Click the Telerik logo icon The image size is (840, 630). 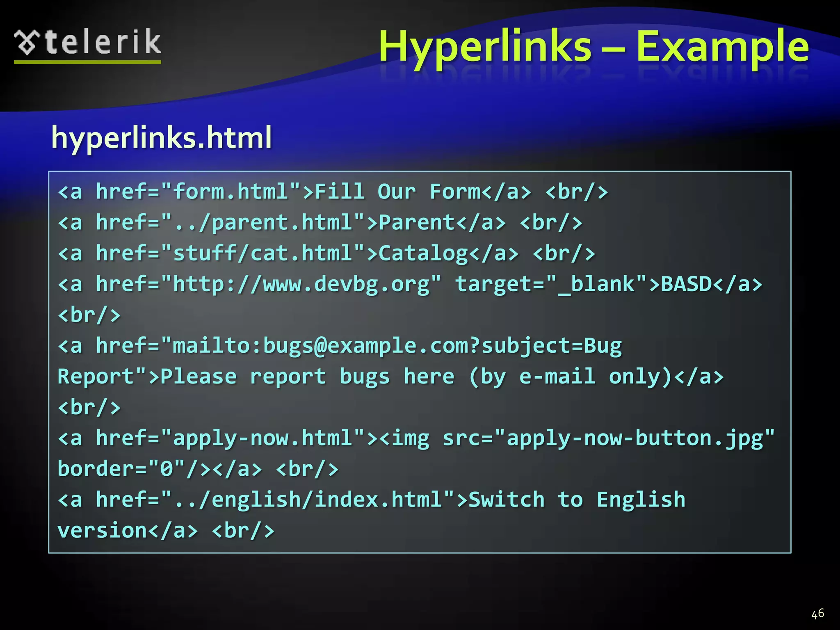tap(27, 42)
